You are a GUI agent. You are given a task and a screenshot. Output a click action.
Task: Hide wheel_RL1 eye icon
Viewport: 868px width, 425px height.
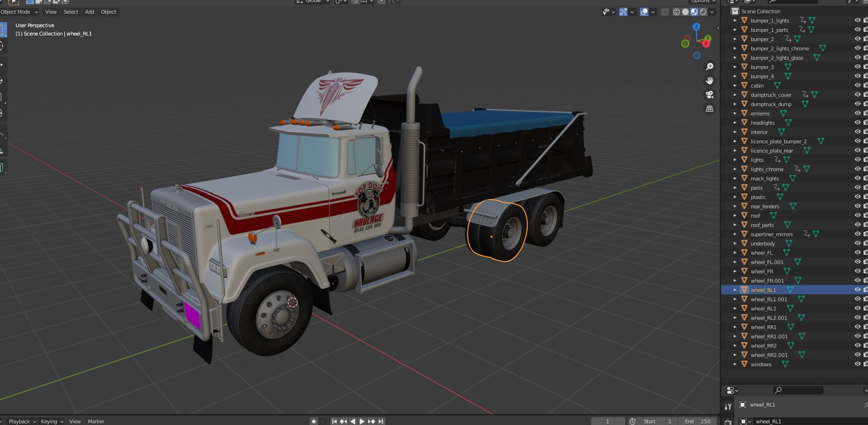858,290
